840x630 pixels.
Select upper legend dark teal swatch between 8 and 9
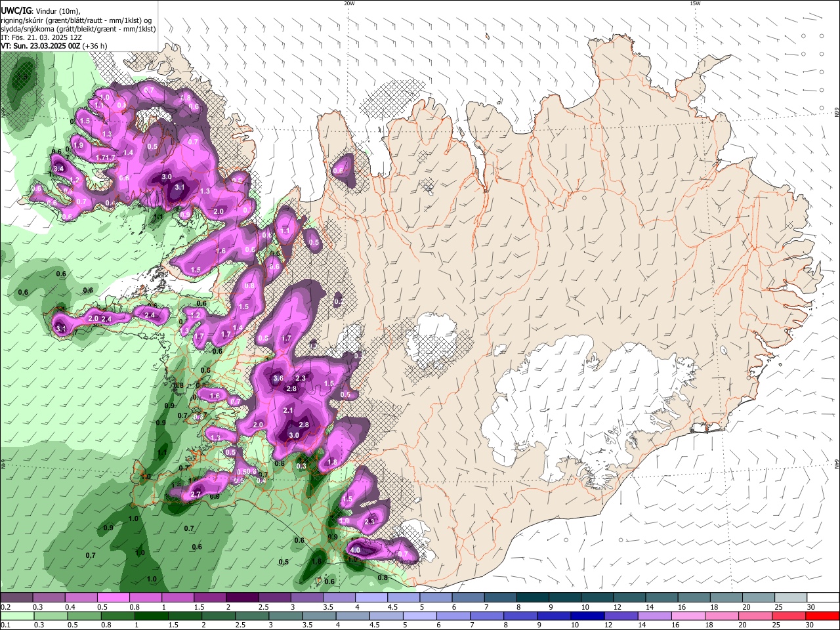pos(532,598)
